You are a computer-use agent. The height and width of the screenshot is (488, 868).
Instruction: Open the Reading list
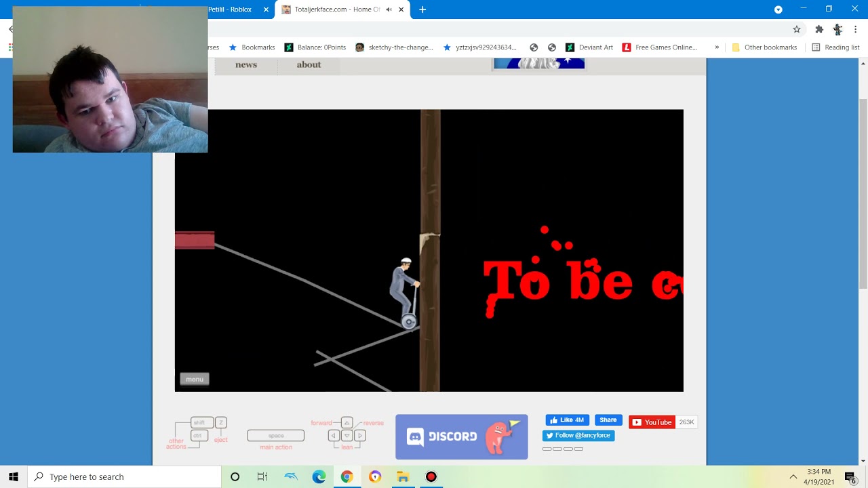point(835,47)
